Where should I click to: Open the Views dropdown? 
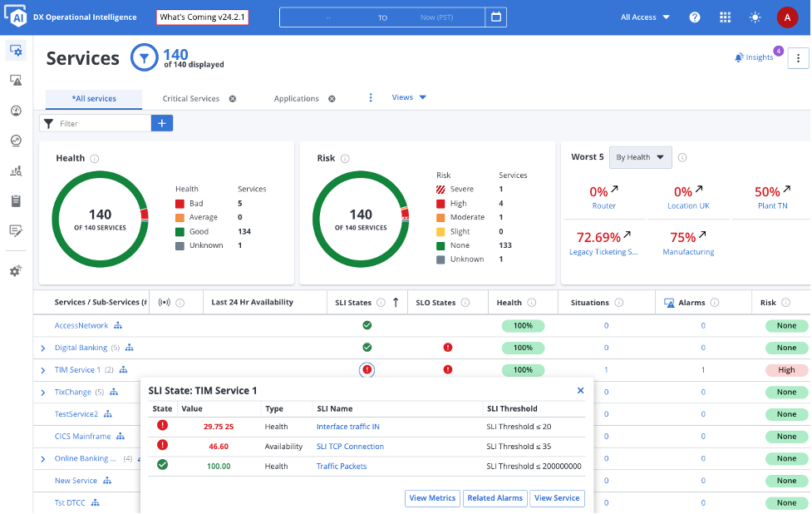pos(408,96)
